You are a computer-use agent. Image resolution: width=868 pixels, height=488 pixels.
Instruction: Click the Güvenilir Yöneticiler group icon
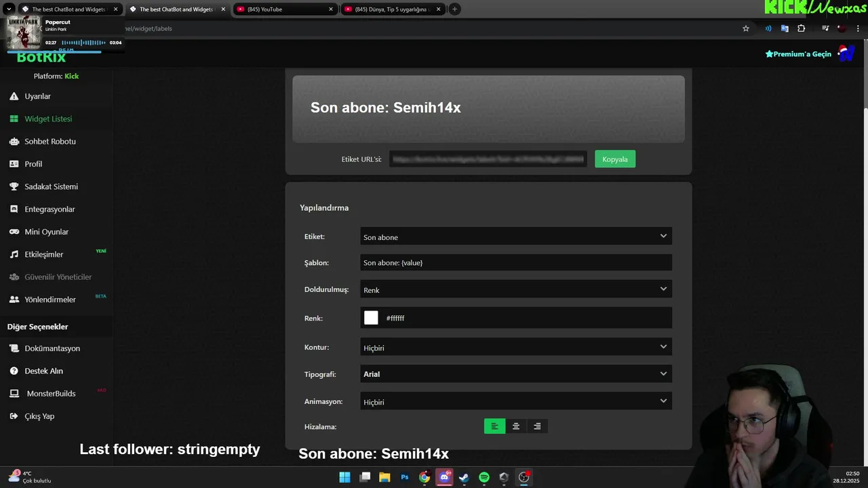(x=14, y=277)
